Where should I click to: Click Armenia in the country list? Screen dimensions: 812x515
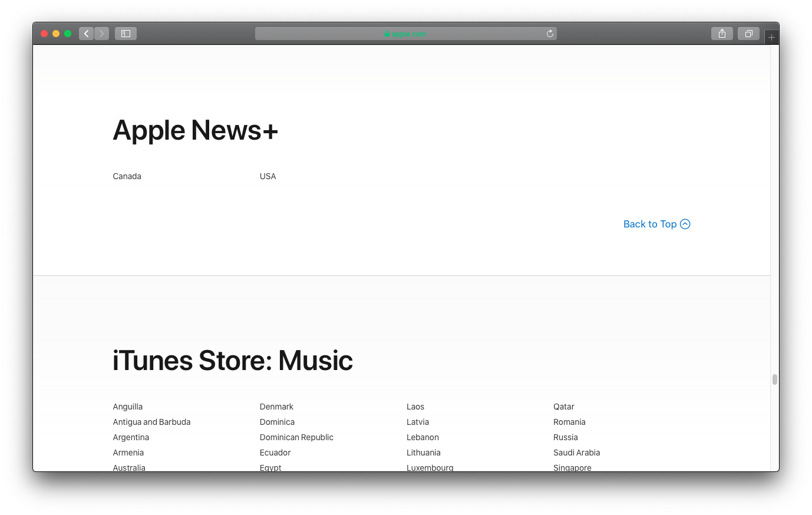128,453
